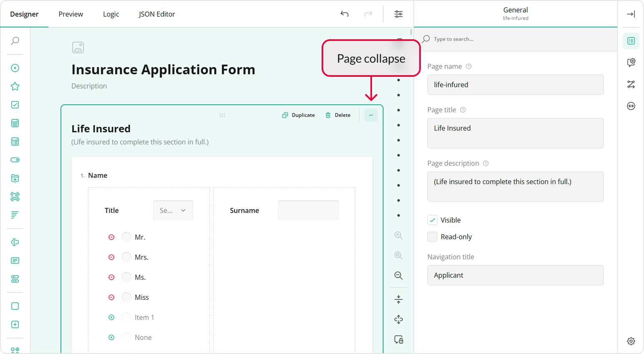Click the add icon beside Item 1

tap(111, 317)
